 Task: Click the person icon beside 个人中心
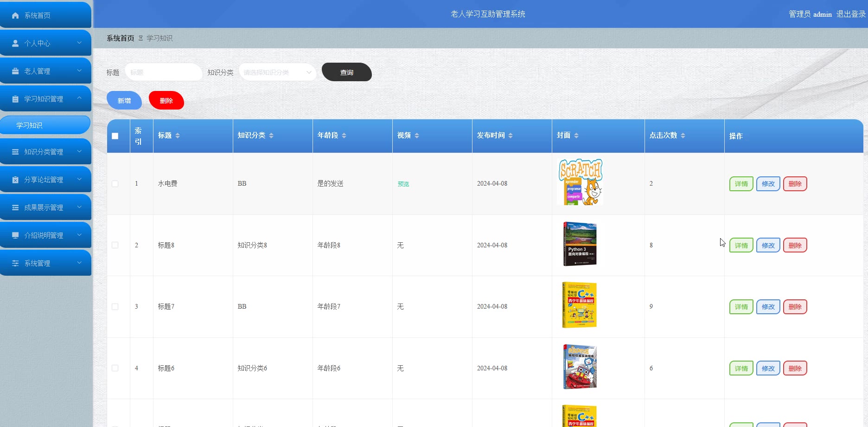coord(15,43)
